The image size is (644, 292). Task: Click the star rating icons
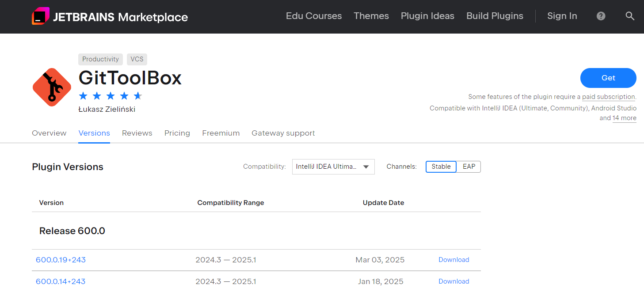pyautogui.click(x=110, y=96)
